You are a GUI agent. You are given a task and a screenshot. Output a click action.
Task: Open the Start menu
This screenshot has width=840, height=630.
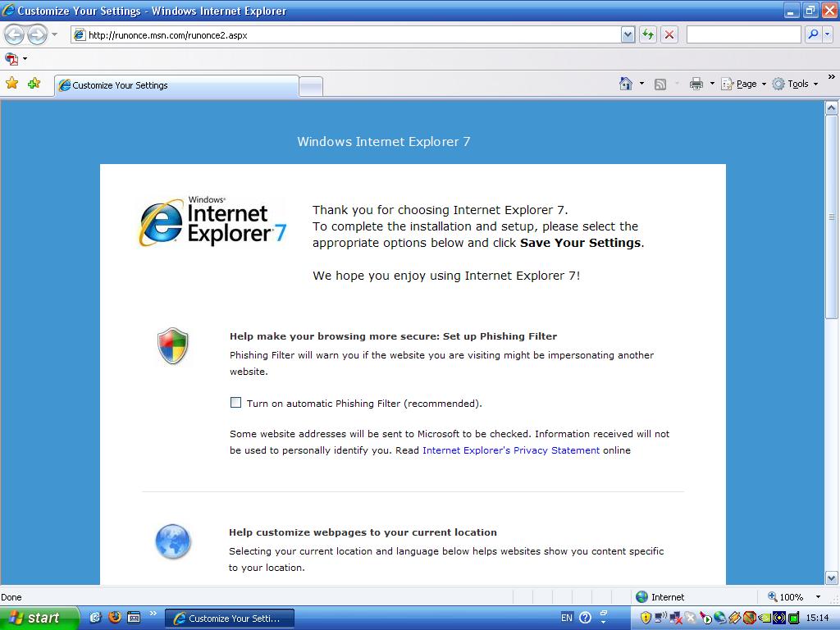39,618
